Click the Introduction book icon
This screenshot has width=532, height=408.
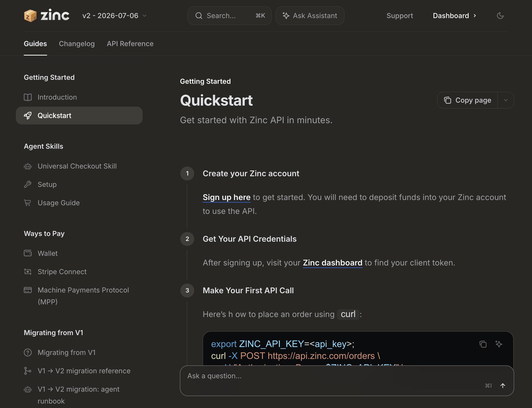pos(28,97)
